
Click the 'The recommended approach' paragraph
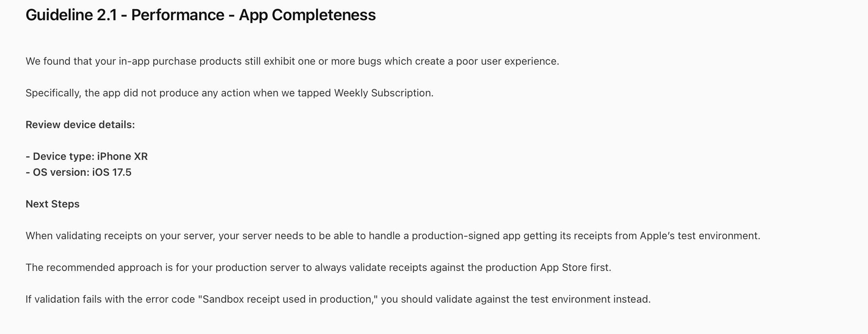pyautogui.click(x=318, y=268)
